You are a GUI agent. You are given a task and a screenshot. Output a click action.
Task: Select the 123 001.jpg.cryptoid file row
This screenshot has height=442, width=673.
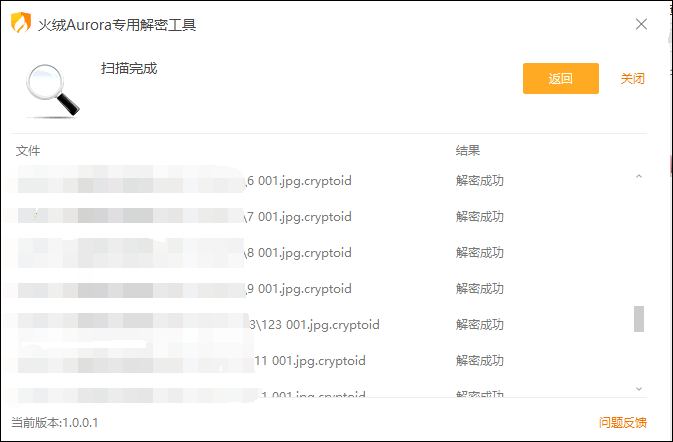click(x=314, y=325)
